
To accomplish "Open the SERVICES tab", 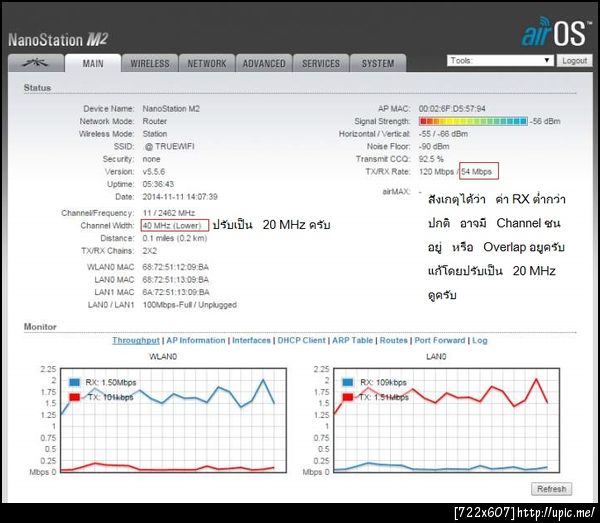I will 321,63.
